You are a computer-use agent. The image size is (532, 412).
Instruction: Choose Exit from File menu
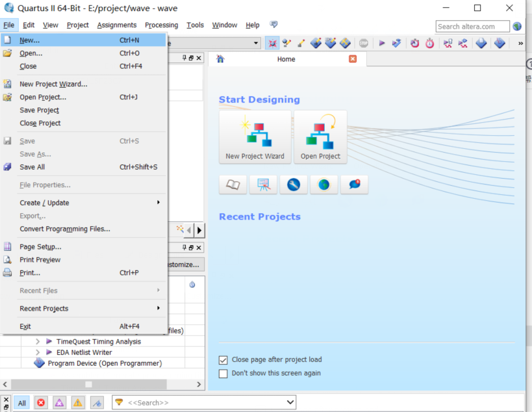click(x=84, y=326)
